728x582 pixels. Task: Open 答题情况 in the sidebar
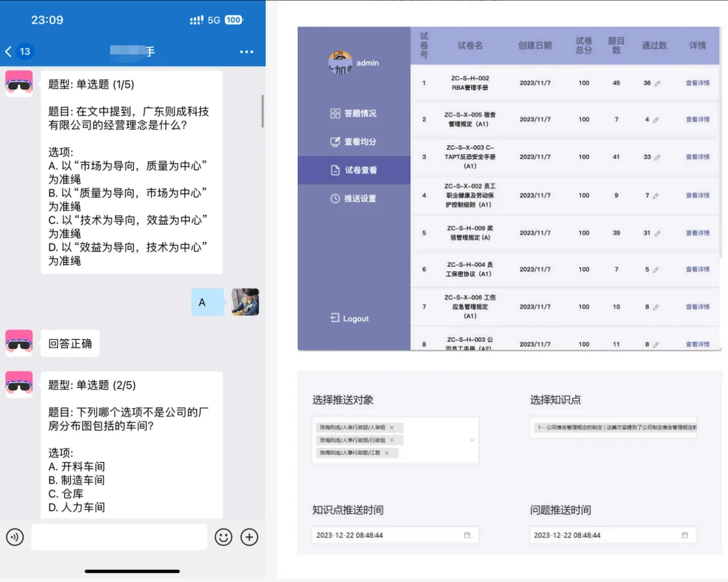[354, 113]
